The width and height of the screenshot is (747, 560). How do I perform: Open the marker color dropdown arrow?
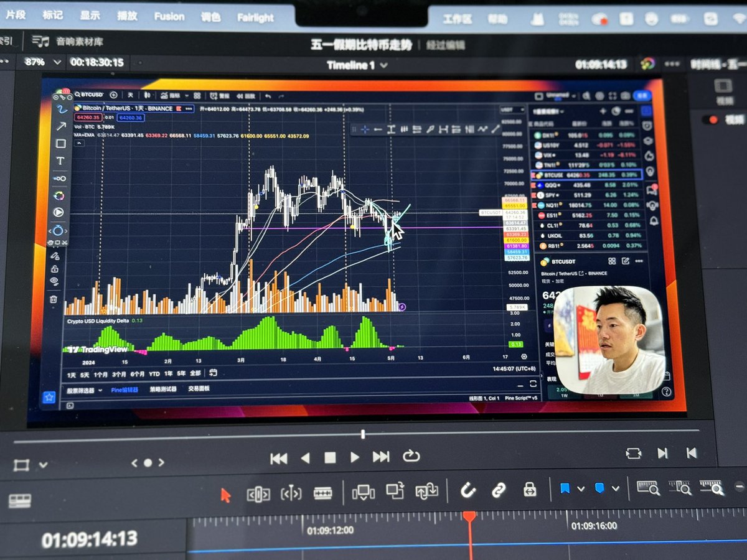coord(616,488)
